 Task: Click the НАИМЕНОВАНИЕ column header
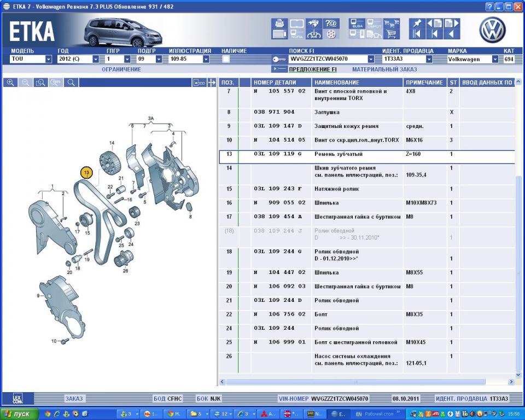358,83
